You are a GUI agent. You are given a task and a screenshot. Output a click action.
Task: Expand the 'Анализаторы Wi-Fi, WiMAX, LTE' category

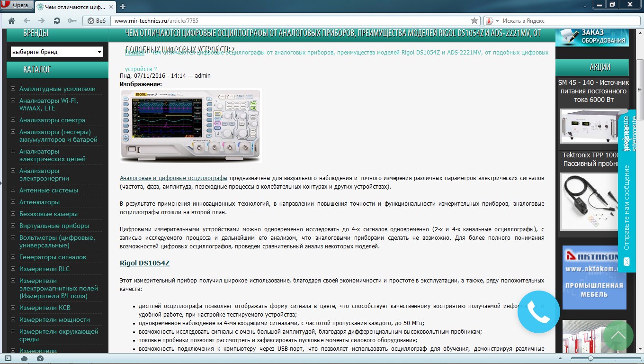click(x=13, y=100)
